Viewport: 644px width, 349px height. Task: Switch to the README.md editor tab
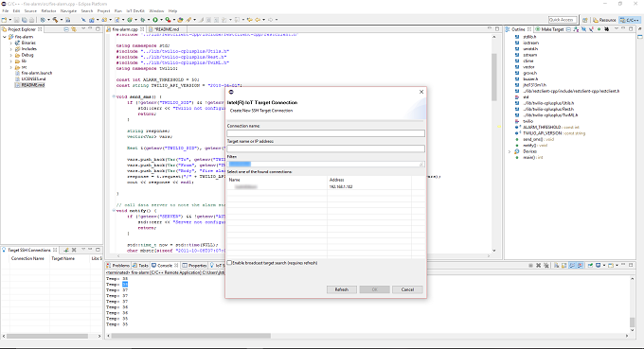pyautogui.click(x=167, y=29)
